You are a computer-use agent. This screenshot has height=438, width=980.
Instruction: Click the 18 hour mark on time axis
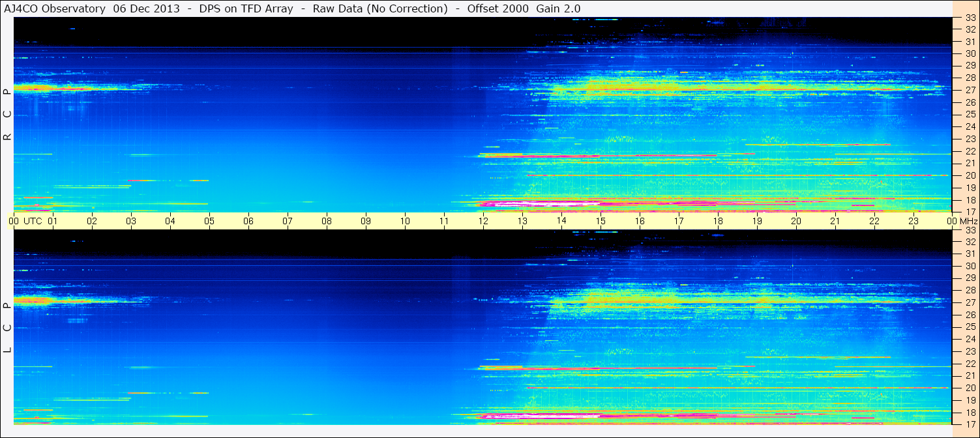tap(718, 221)
